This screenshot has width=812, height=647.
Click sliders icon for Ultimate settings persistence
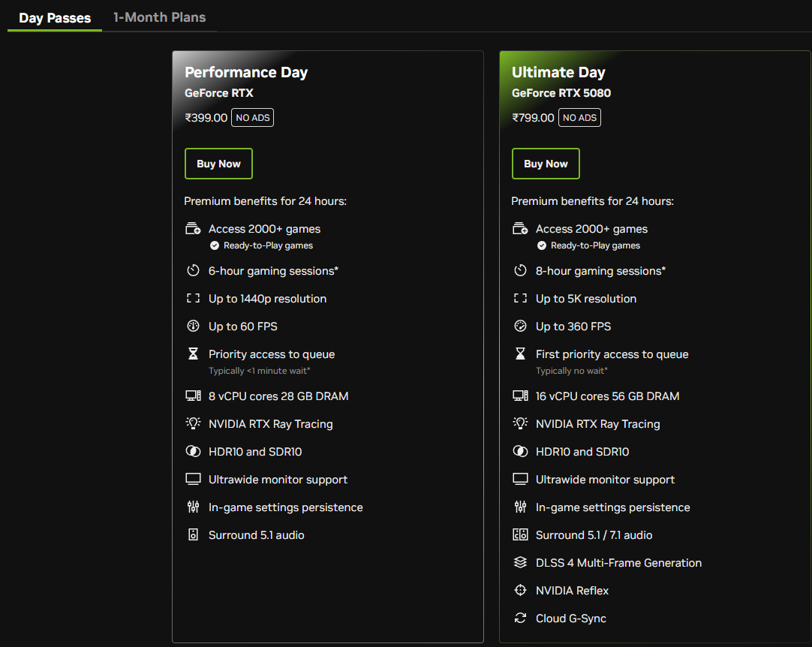click(x=521, y=507)
